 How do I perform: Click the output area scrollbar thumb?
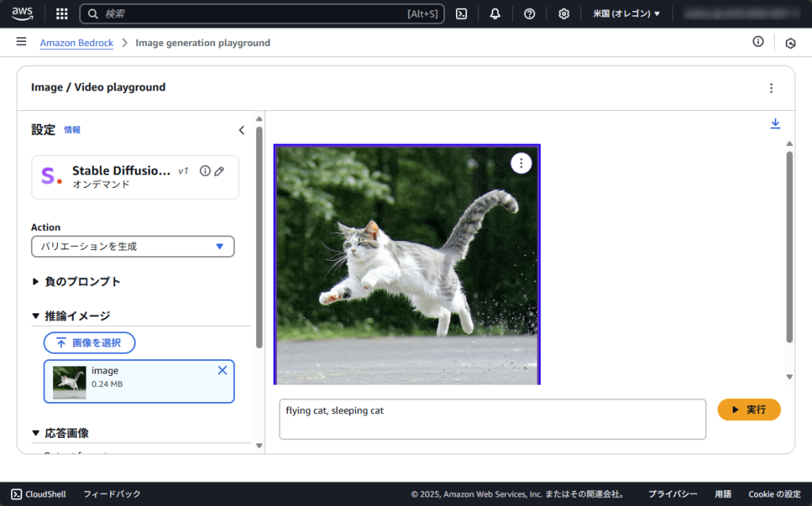click(789, 247)
